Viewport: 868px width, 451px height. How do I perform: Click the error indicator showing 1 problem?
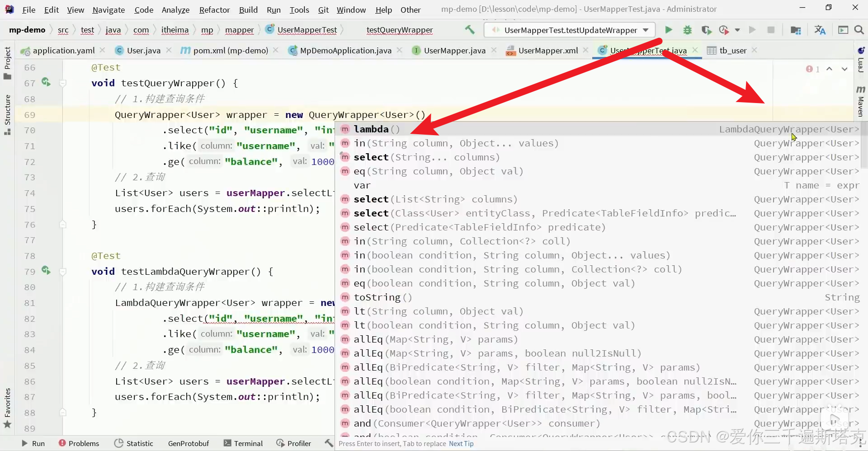813,69
